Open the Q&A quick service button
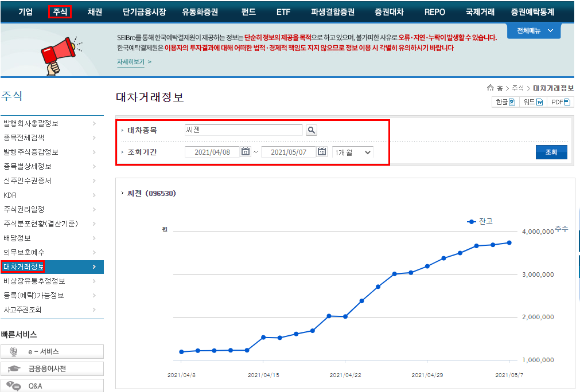 52,386
